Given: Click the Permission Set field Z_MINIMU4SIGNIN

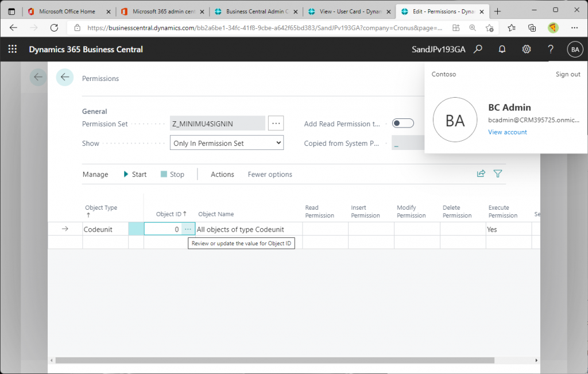Looking at the screenshot, I should [x=218, y=123].
